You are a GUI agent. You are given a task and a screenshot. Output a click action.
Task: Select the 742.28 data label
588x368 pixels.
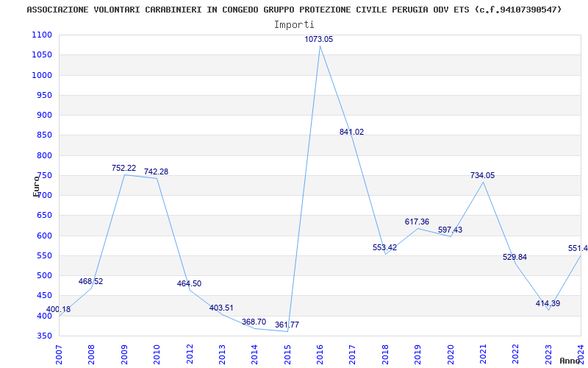pyautogui.click(x=156, y=171)
